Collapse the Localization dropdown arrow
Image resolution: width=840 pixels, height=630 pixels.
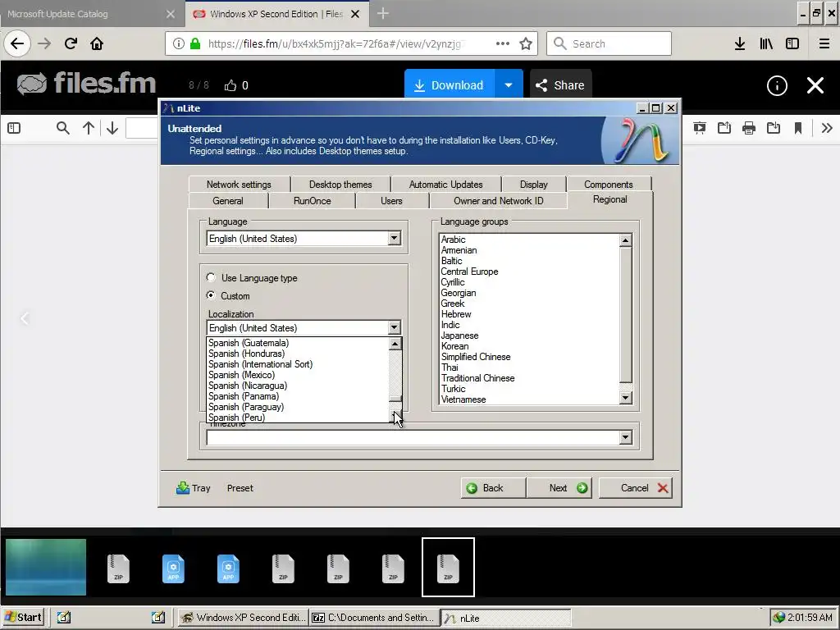394,327
